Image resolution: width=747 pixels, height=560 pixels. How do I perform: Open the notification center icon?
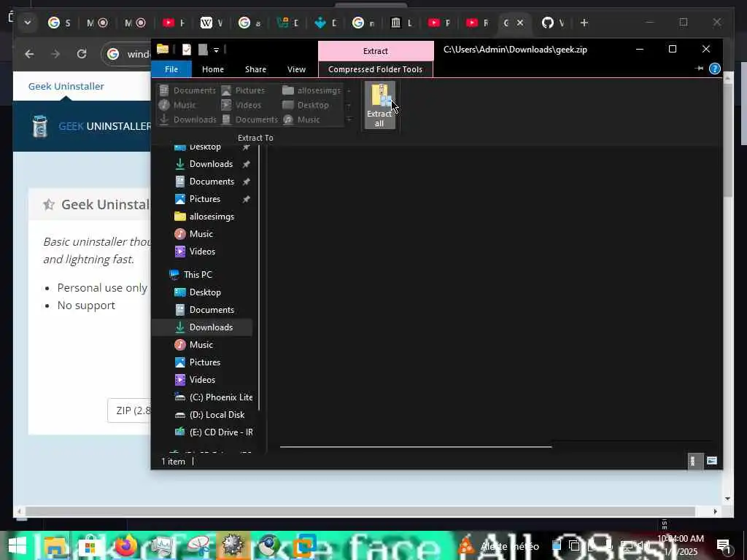point(724,545)
